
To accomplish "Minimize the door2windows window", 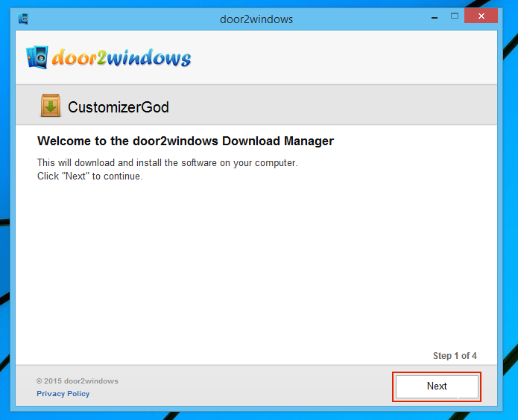I will [435, 17].
